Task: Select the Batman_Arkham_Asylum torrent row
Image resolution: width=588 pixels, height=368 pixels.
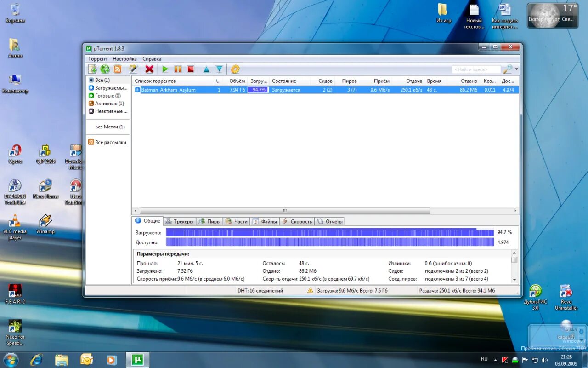Action: (326, 90)
